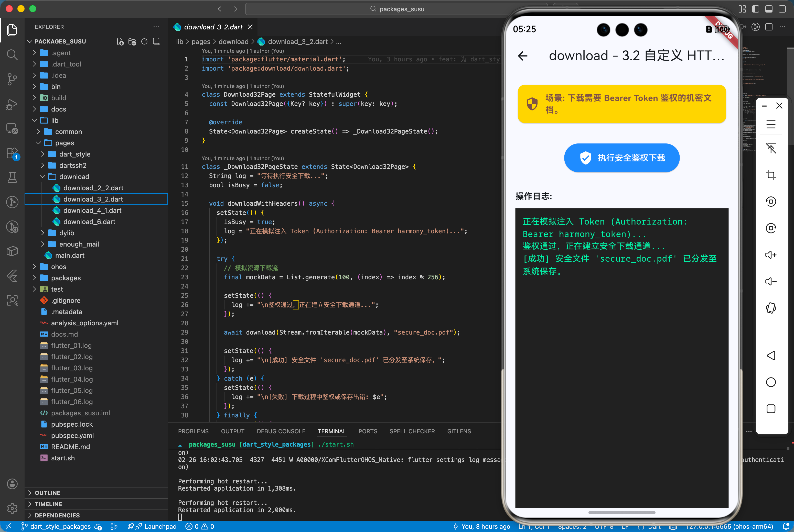
Task: Toggle the bottom panel layout button
Action: pos(769,9)
